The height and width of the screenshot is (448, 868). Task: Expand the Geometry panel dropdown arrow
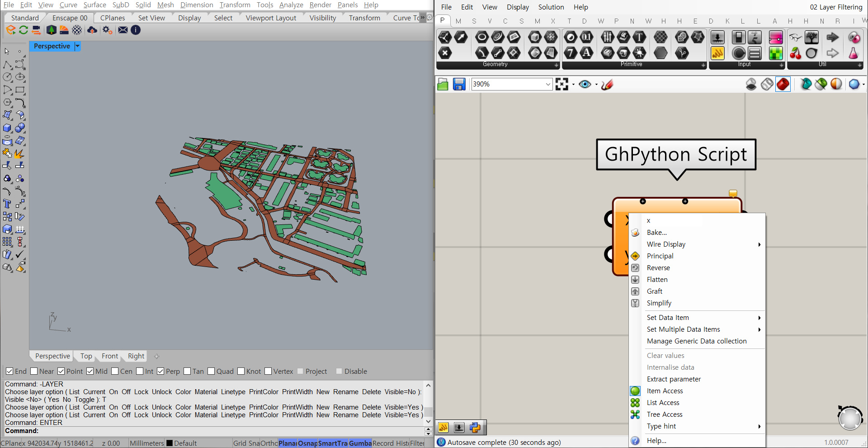coord(557,66)
